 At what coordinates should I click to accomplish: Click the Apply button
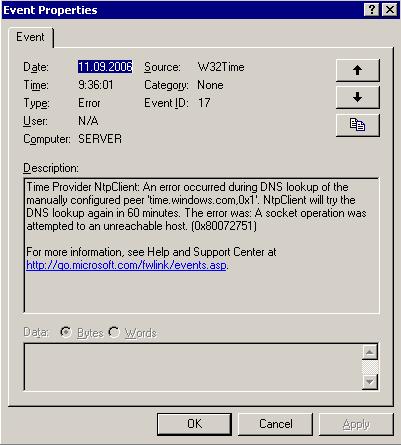pos(356,424)
